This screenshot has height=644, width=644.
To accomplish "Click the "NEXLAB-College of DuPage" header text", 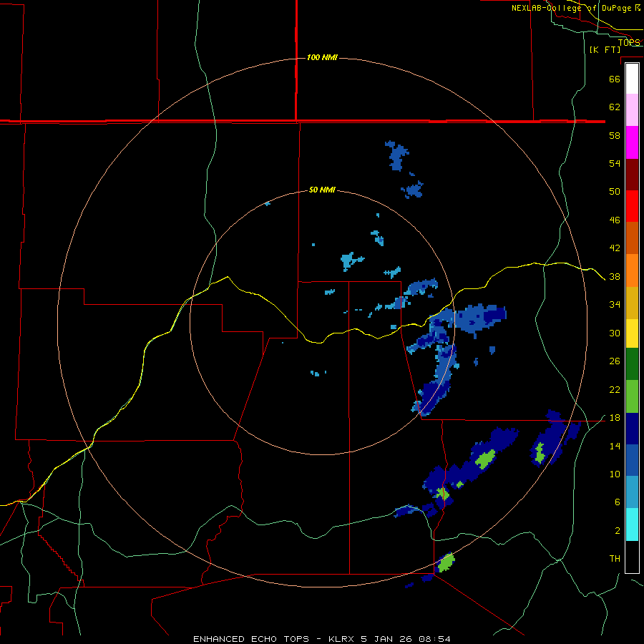I will (572, 8).
